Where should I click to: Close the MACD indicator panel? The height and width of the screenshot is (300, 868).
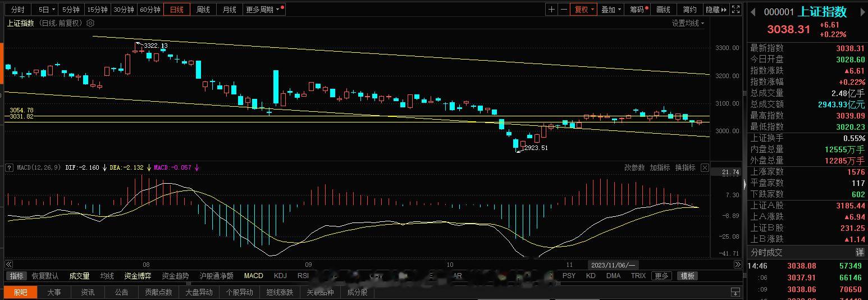705,167
